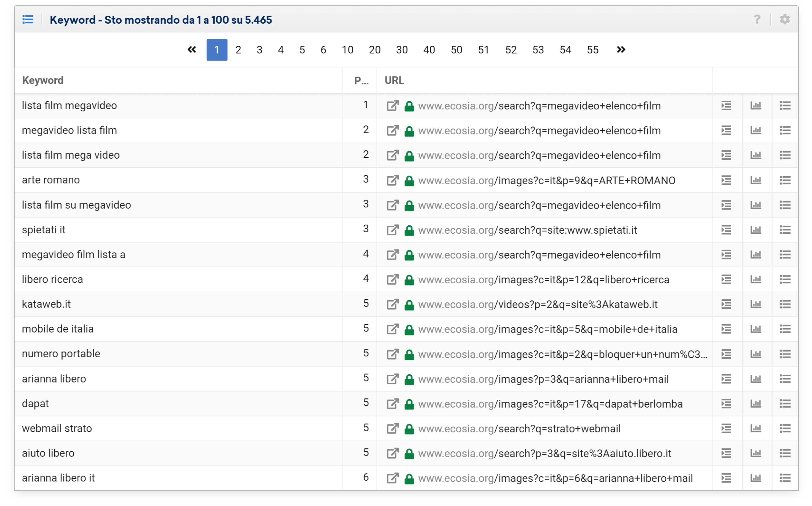812x506 pixels.
Task: Show SERP list icon for 'spietati it'
Action: 726,230
